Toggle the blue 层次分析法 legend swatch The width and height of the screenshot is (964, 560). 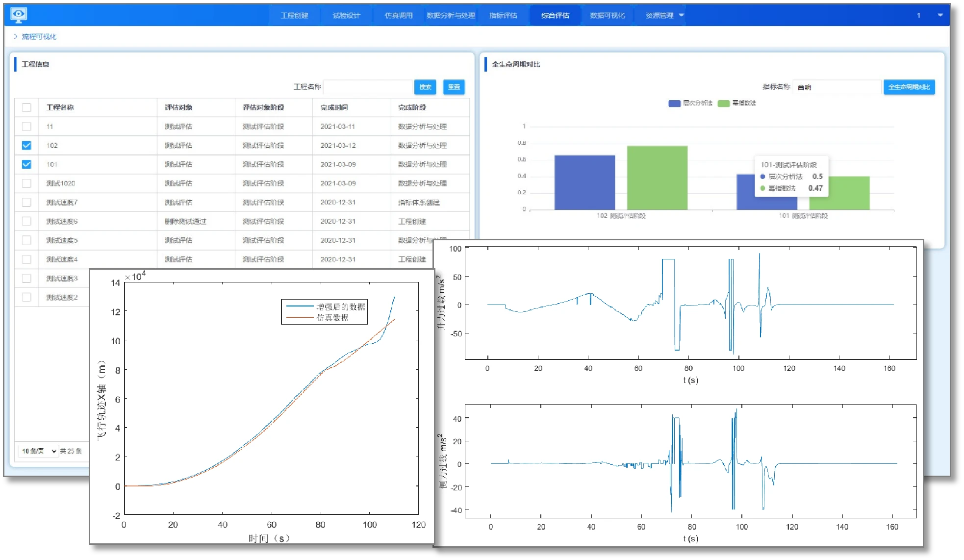674,103
